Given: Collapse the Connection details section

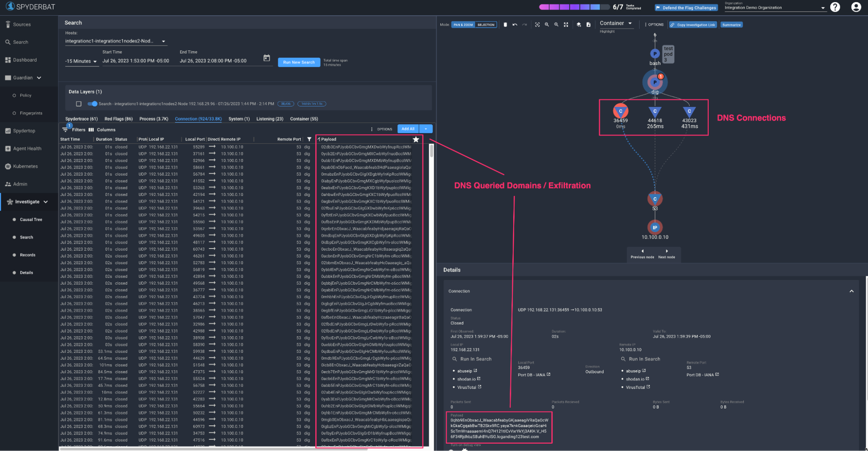Looking at the screenshot, I should 851,291.
